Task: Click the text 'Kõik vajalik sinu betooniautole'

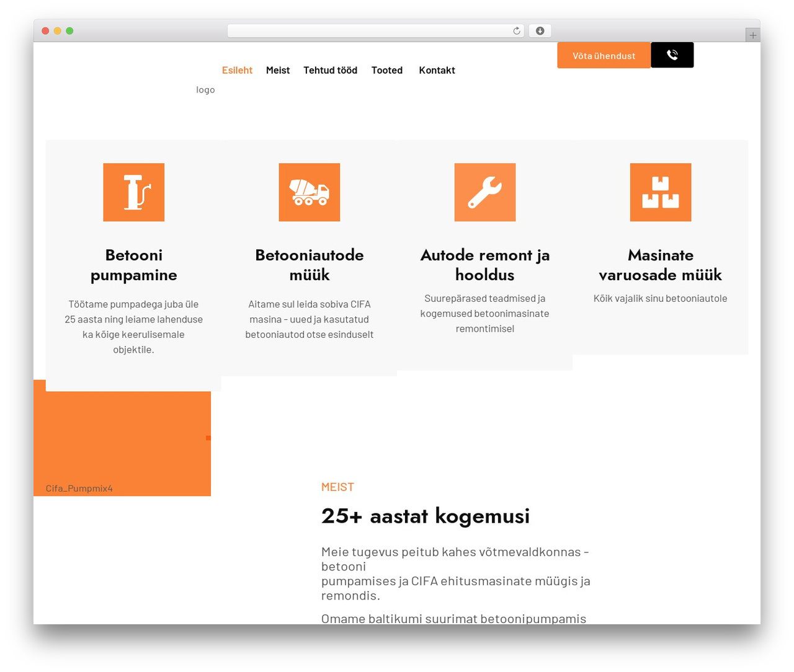Action: [660, 298]
